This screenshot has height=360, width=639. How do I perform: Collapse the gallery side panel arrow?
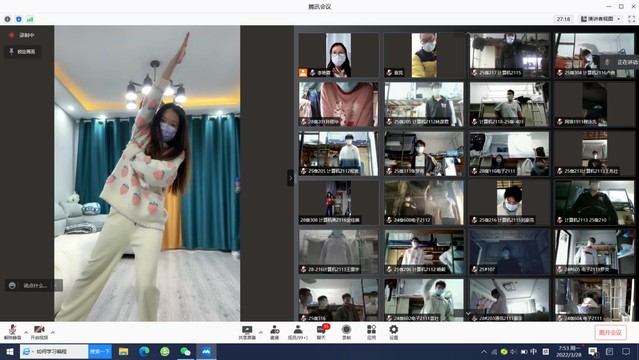[290, 178]
